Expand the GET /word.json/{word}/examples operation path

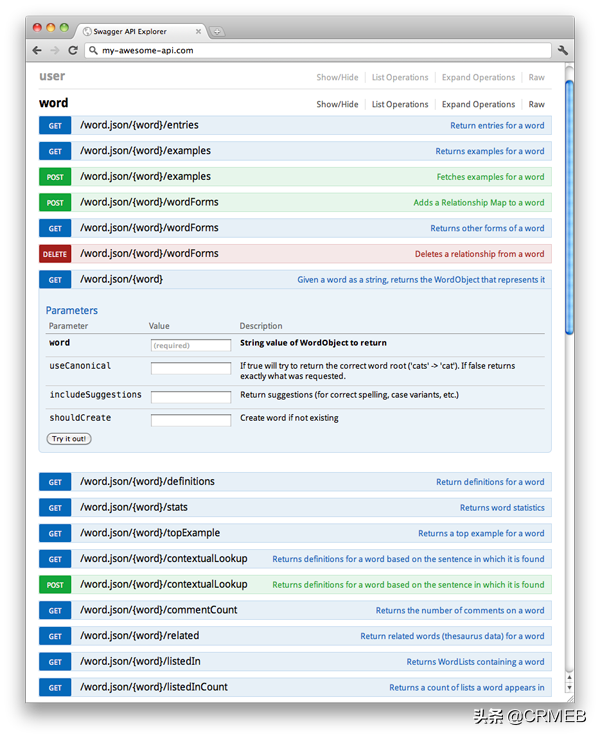(145, 151)
